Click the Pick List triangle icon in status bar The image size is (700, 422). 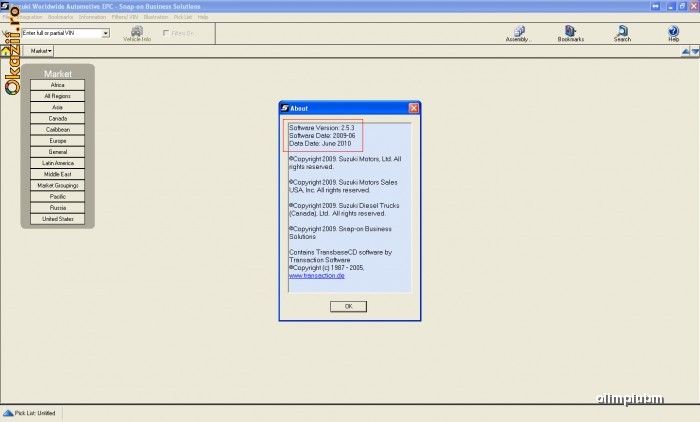pos(8,413)
